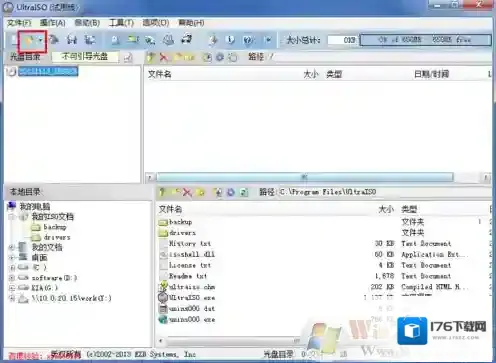Viewport: 496px width, 363px height.
Task: Select drivers folder in local tree
Action: coord(57,237)
